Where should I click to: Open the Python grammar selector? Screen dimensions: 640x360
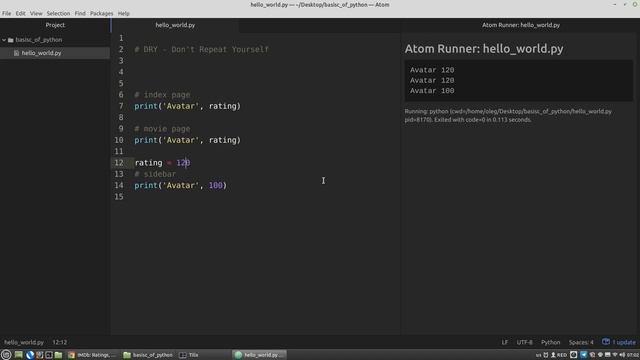coord(551,342)
